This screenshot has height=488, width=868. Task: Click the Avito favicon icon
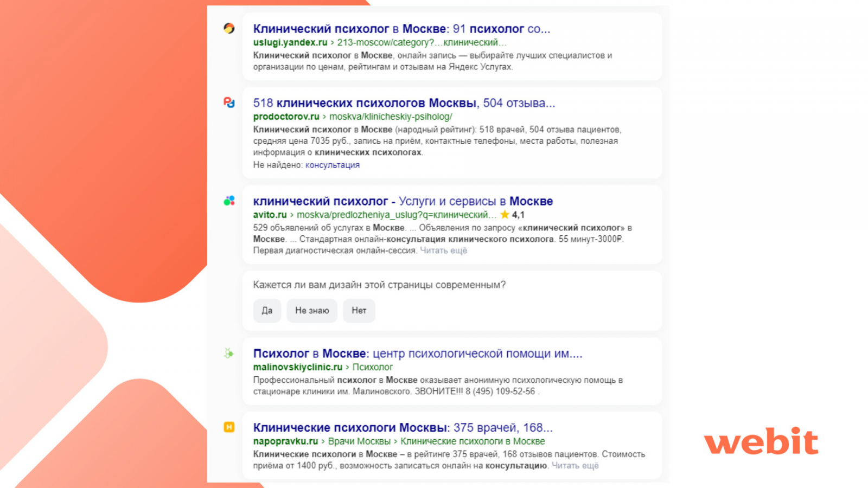(x=229, y=201)
